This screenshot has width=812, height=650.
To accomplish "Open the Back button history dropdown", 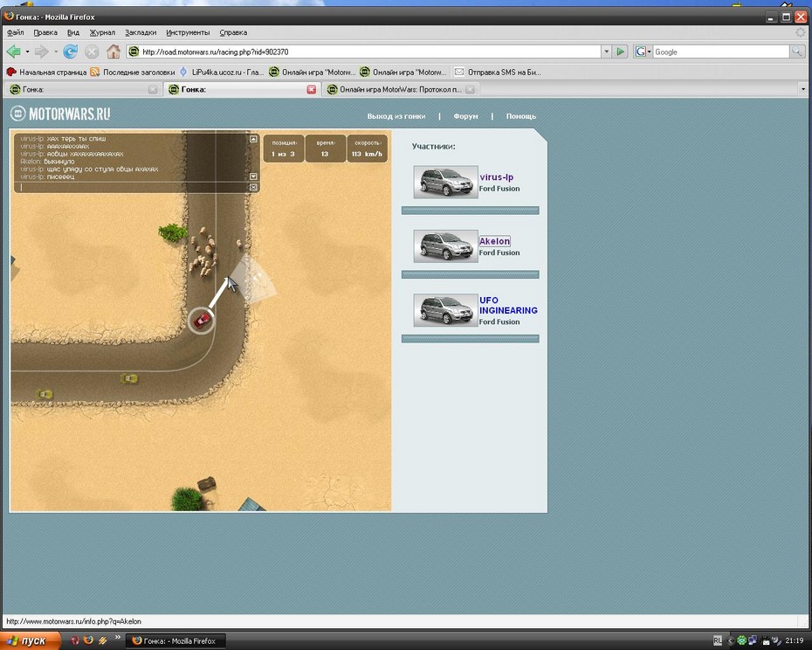I will pyautogui.click(x=27, y=52).
